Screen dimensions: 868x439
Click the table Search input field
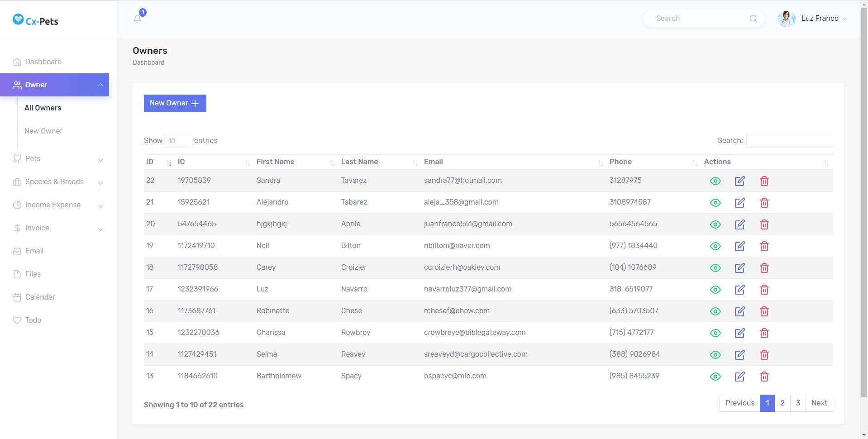click(x=789, y=141)
